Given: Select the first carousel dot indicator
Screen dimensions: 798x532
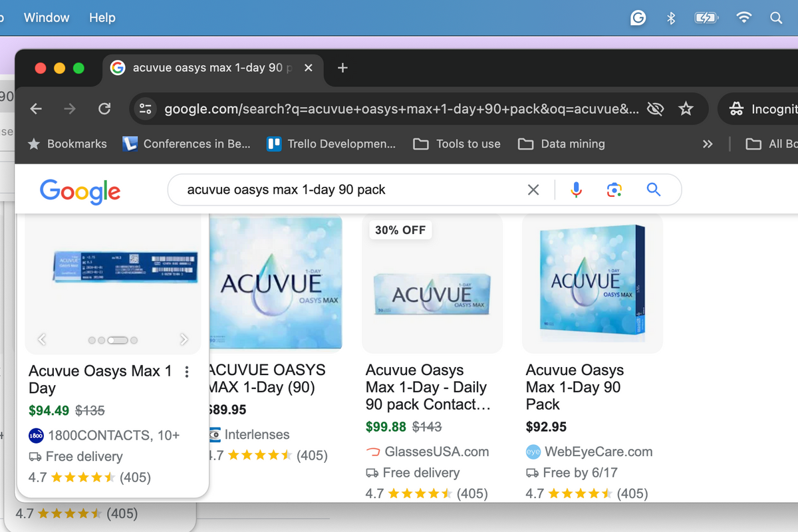Looking at the screenshot, I should (92, 340).
